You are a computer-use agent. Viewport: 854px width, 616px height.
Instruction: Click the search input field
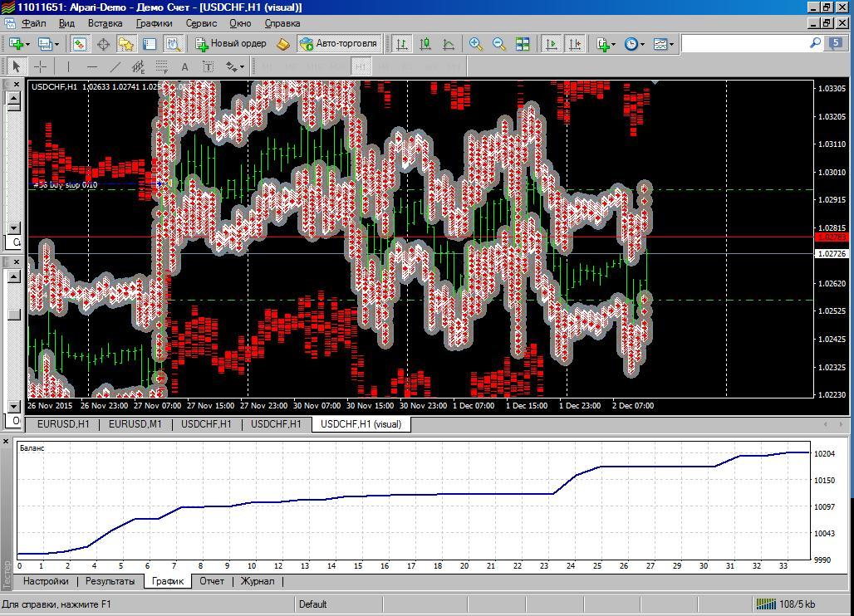click(x=744, y=44)
